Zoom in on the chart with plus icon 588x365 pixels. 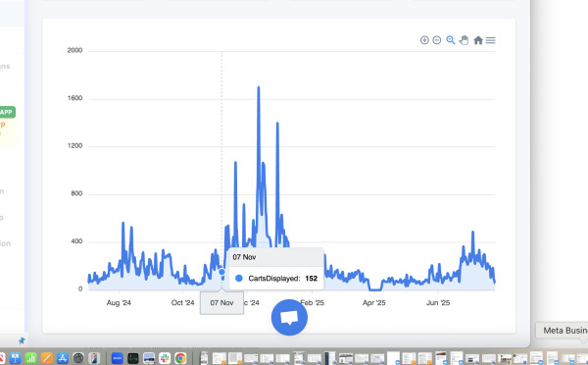(424, 40)
